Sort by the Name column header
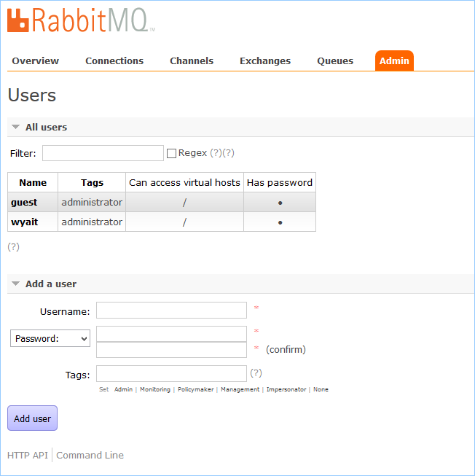Screen dimensions: 475x476 tap(33, 182)
